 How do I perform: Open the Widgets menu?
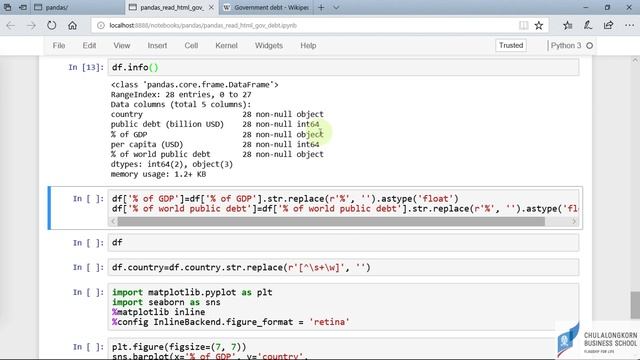(x=269, y=45)
